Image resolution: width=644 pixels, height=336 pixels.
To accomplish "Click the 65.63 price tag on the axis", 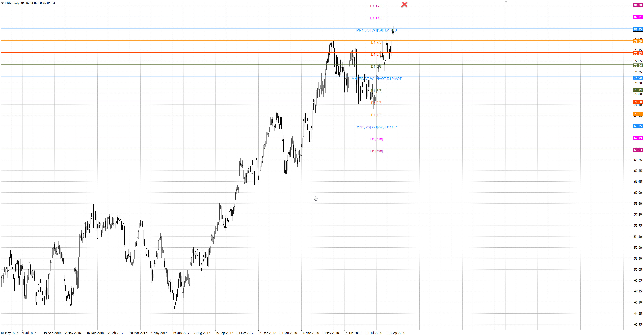I will tap(638, 150).
